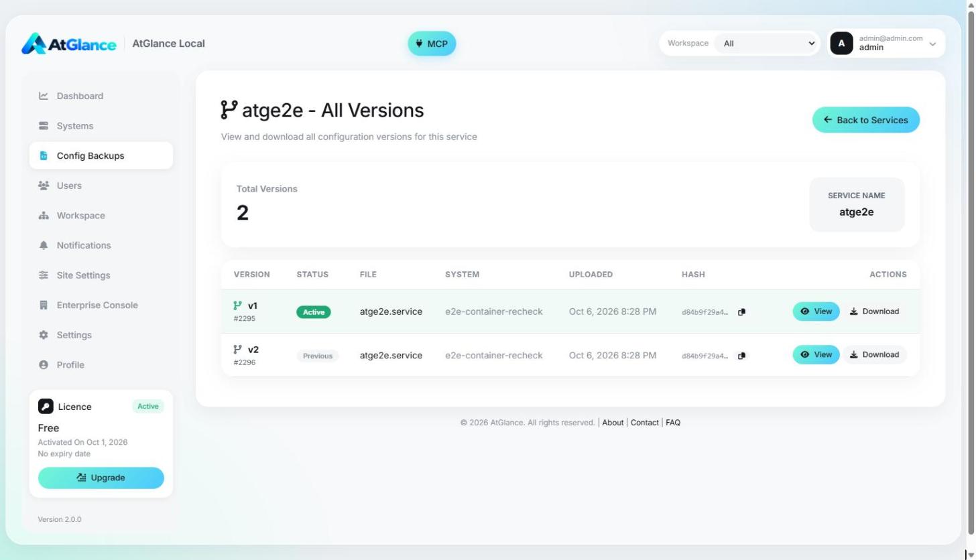
Task: Click the Previous status badge
Action: click(318, 356)
